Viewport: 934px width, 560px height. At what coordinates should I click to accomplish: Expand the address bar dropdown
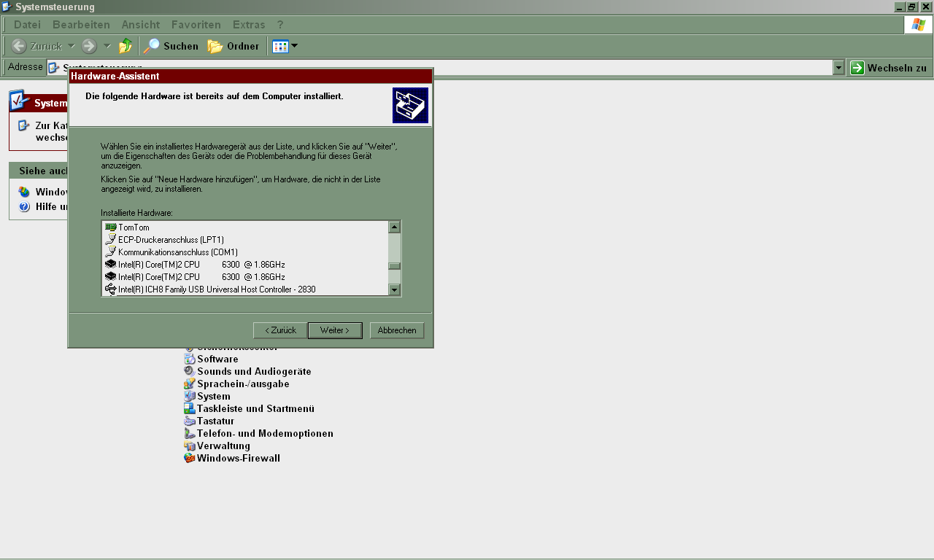coord(838,67)
